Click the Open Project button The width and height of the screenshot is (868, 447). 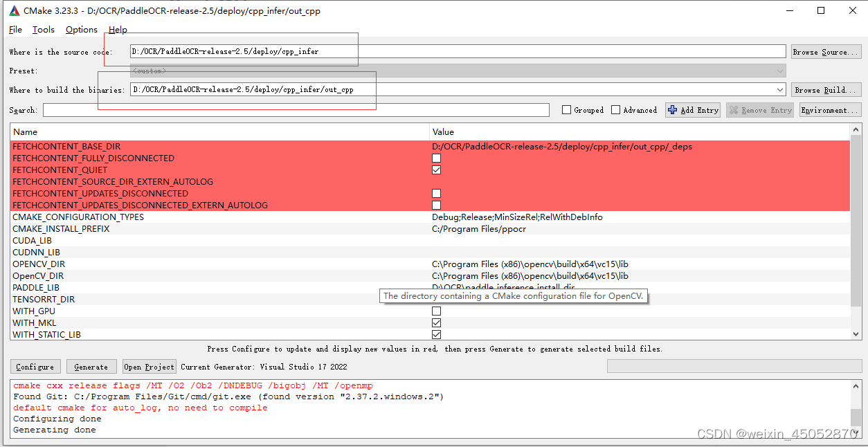tap(148, 366)
